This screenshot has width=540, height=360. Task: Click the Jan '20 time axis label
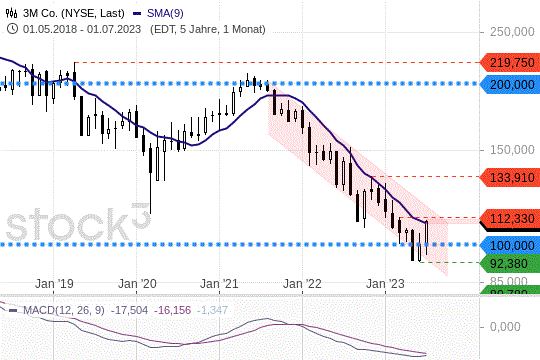(x=137, y=284)
